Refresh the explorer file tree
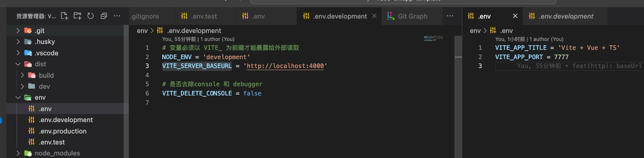This screenshot has height=158, width=644. 90,16
